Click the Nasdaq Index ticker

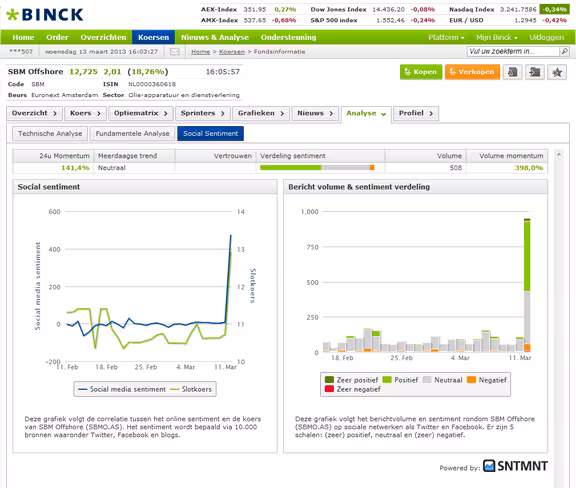(509, 9)
